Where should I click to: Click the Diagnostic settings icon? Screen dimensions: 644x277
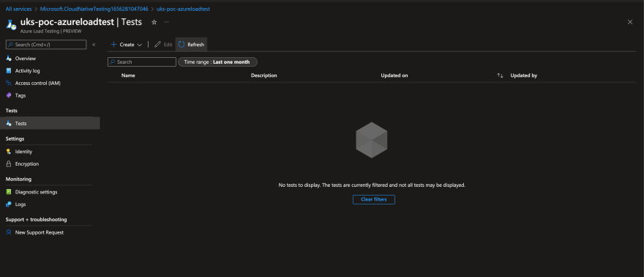(9, 192)
